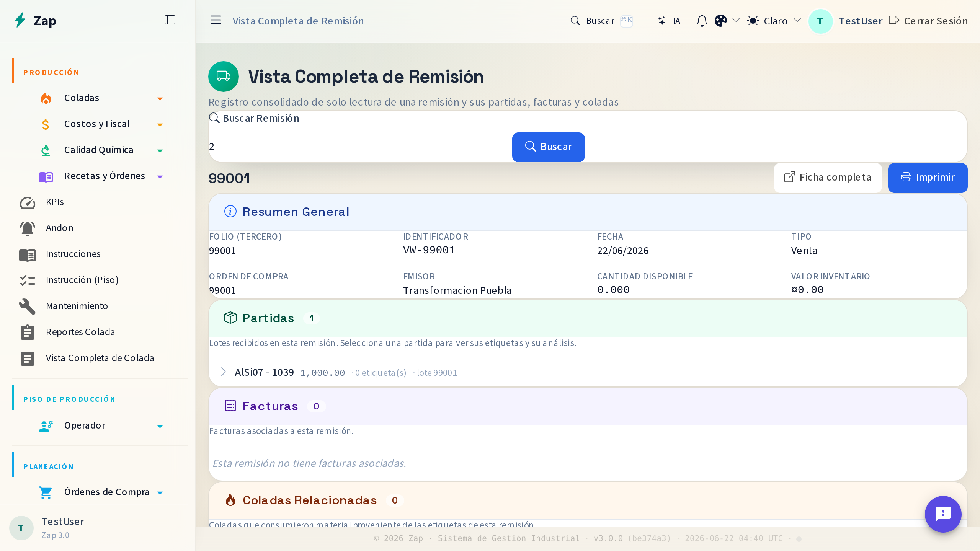Click the Mantenimiento wrench icon
Screen dimensions: 980x551
pos(28,306)
